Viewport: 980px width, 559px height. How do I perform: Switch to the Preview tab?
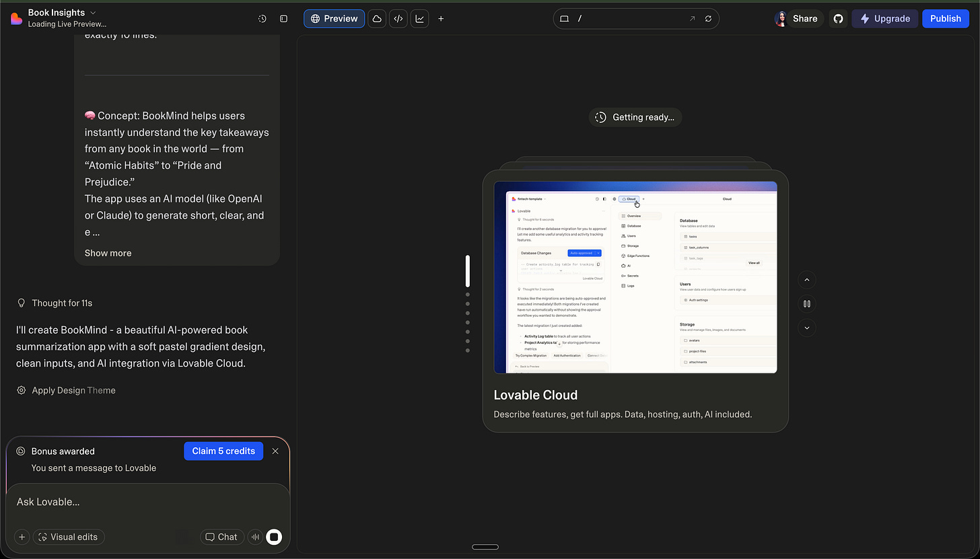(x=334, y=19)
